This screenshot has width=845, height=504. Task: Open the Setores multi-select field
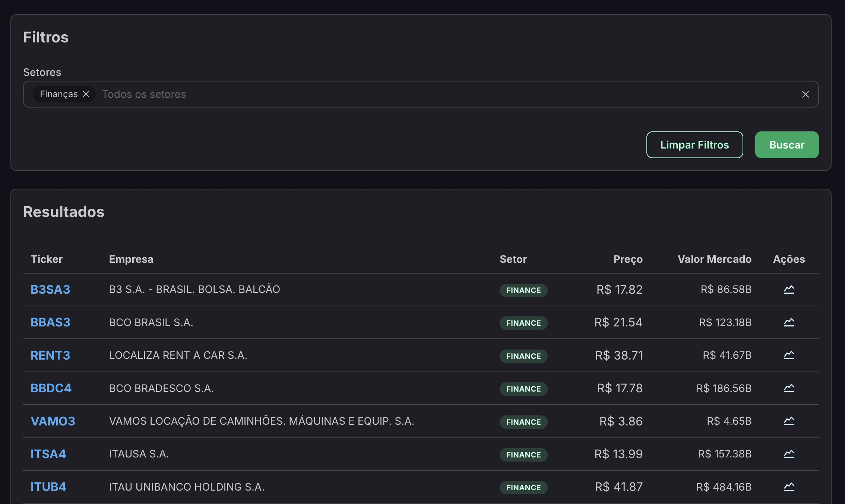[421, 94]
